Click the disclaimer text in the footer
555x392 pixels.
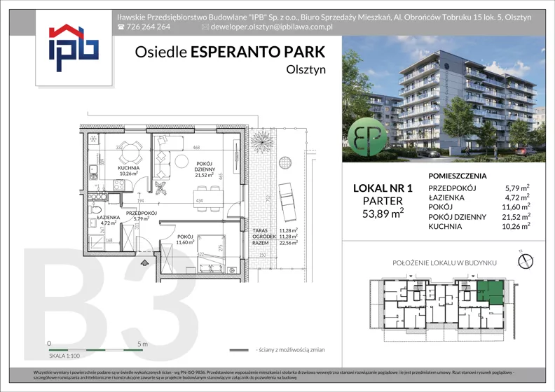tap(274, 375)
